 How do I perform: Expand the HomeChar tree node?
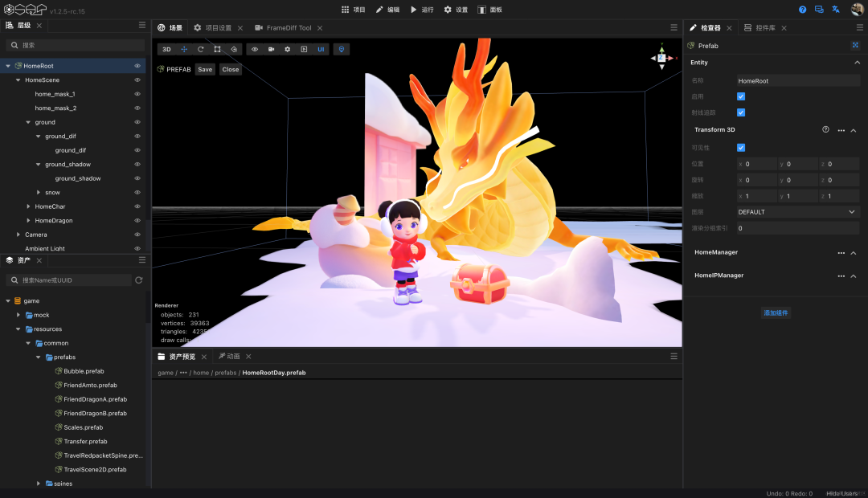[28, 206]
